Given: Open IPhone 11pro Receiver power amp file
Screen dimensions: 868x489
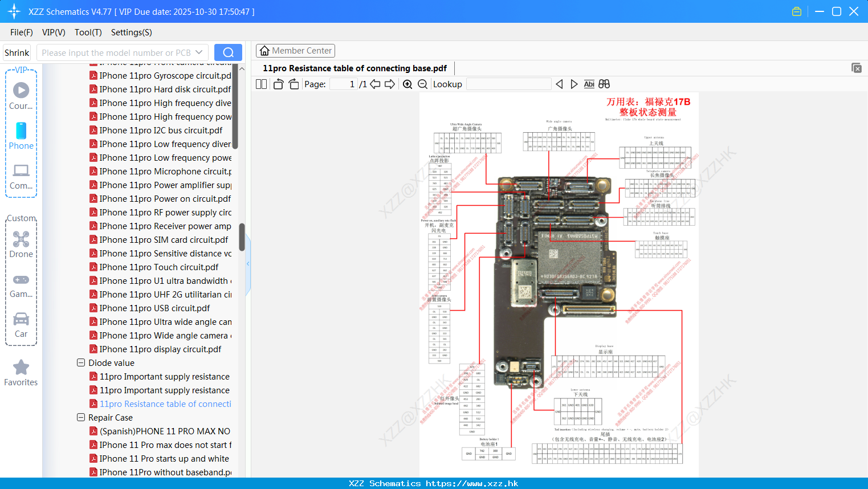Looking at the screenshot, I should pos(161,226).
